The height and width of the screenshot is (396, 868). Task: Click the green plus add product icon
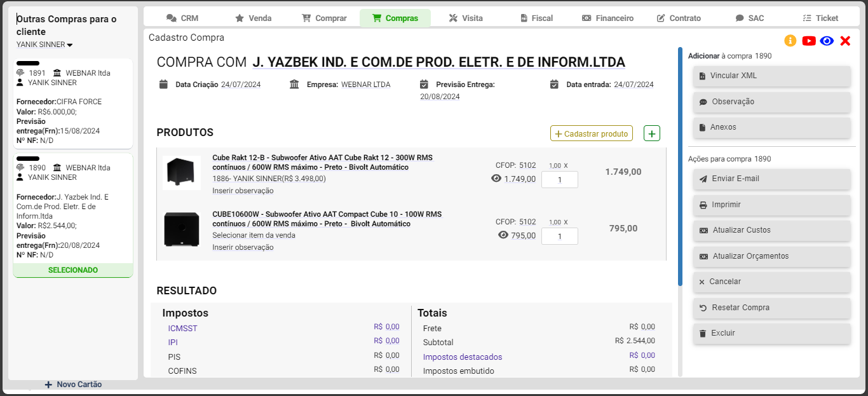pos(652,133)
